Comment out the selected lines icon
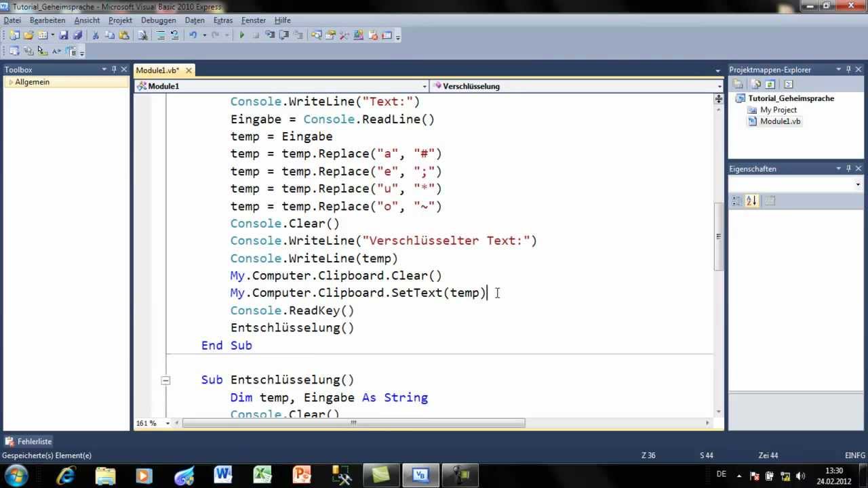 (x=161, y=35)
